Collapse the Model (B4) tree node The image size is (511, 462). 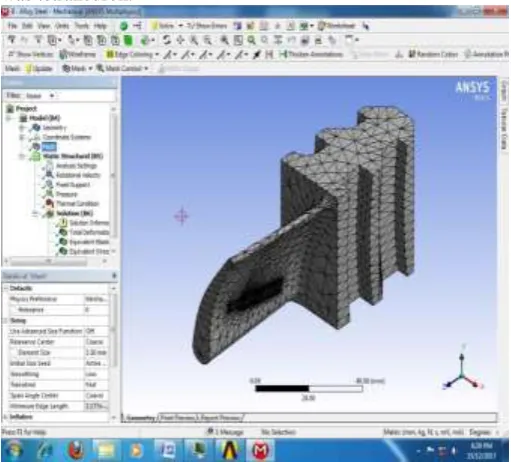9,118
